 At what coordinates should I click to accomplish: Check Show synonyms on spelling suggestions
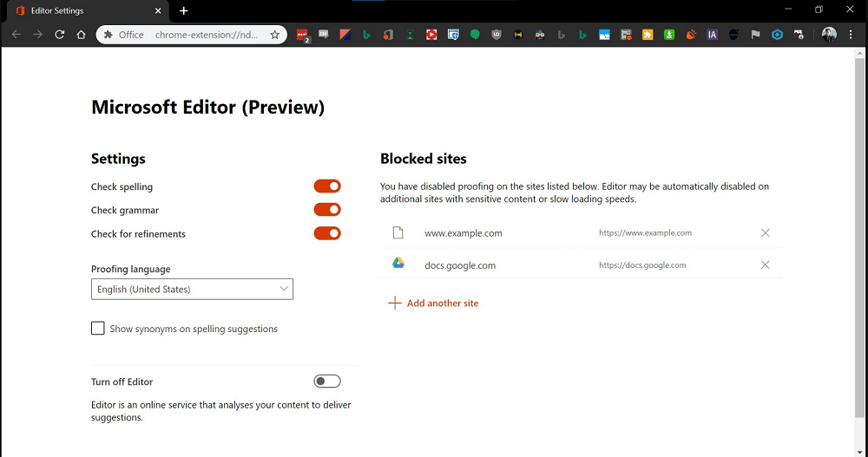97,328
